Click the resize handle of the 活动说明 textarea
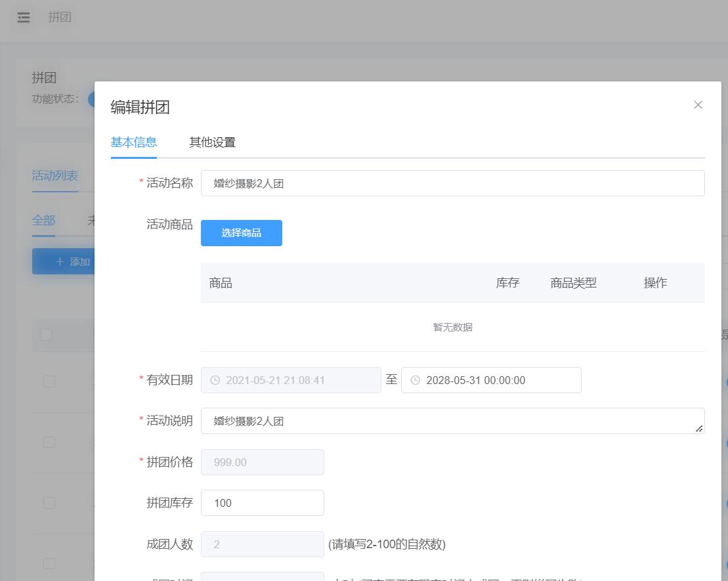Image resolution: width=728 pixels, height=581 pixels. 699,428
